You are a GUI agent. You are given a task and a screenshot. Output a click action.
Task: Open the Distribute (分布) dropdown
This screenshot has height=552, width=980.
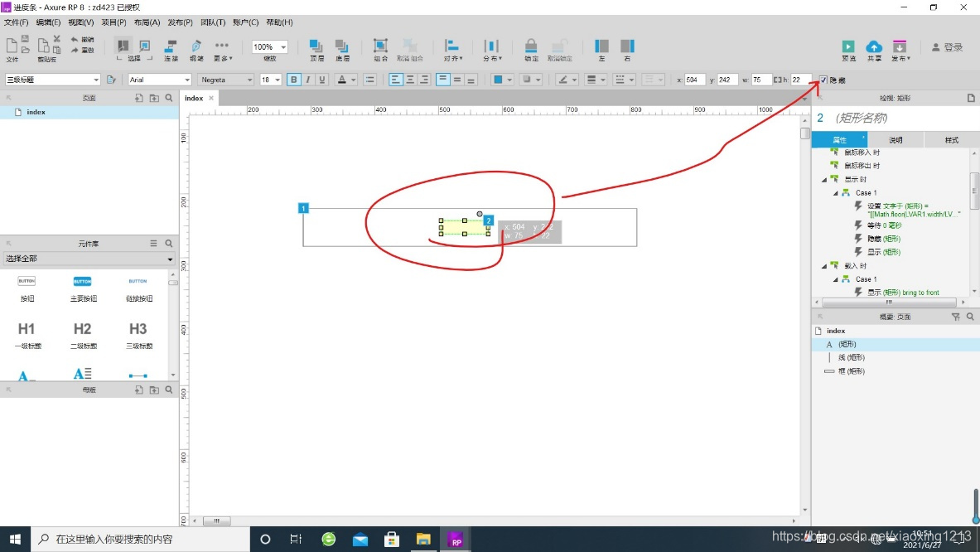click(492, 50)
